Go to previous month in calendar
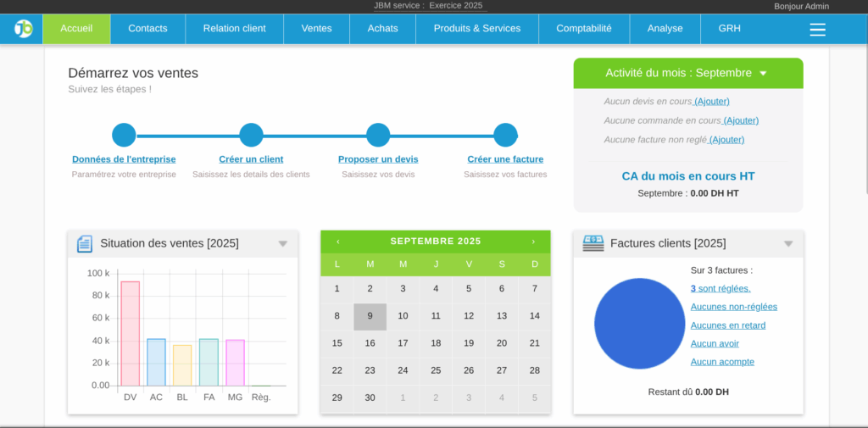Screen dimensions: 868x428 [338, 242]
